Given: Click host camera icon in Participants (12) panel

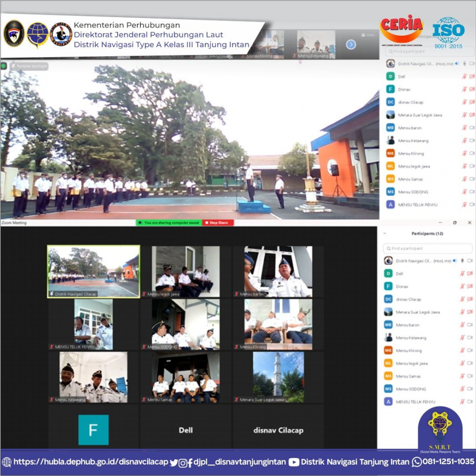Looking at the screenshot, I should [470, 261].
